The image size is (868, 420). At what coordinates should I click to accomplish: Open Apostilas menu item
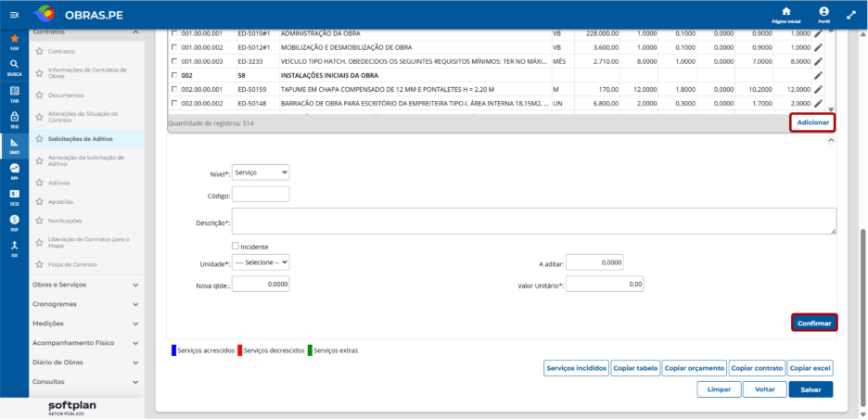(x=60, y=202)
